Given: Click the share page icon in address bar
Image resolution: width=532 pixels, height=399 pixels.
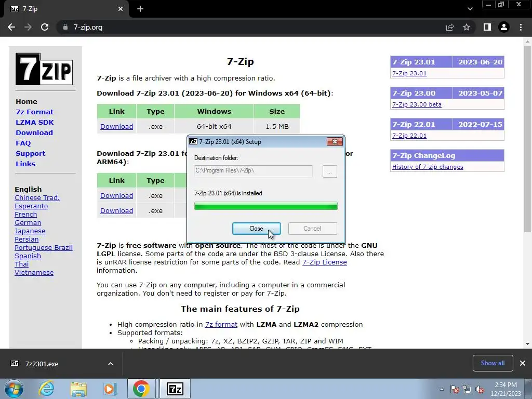Looking at the screenshot, I should [x=450, y=27].
